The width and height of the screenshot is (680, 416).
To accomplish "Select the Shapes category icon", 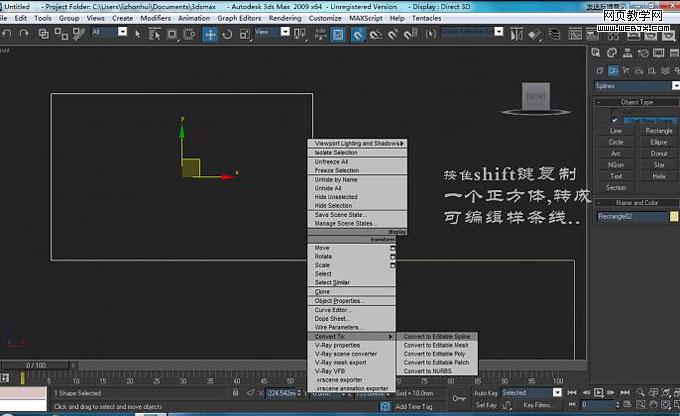I will tap(613, 70).
